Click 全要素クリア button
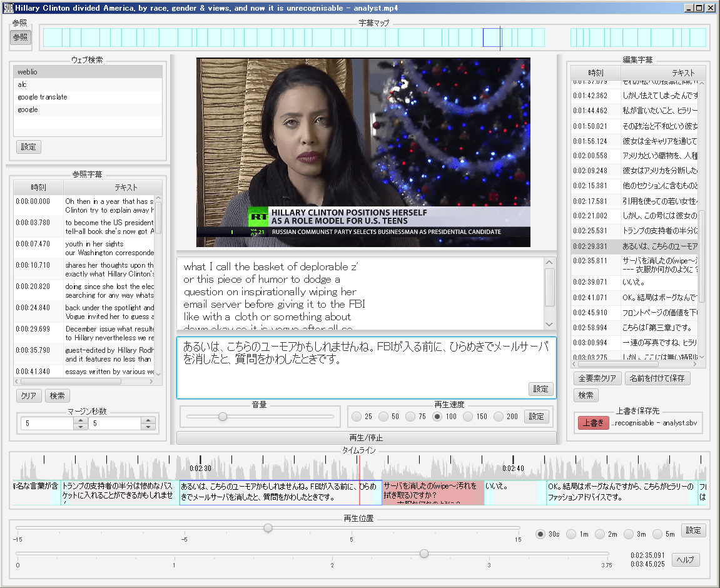 [597, 378]
